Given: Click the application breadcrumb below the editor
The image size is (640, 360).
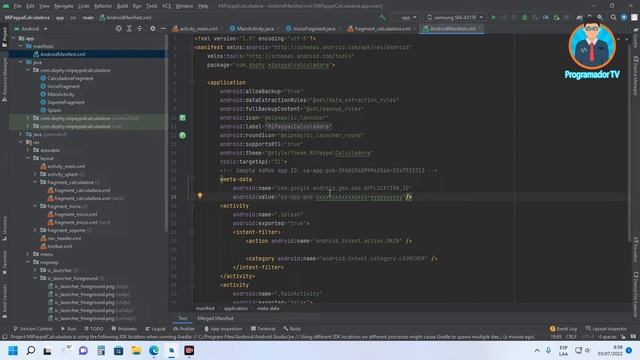Looking at the screenshot, I should pyautogui.click(x=236, y=308).
